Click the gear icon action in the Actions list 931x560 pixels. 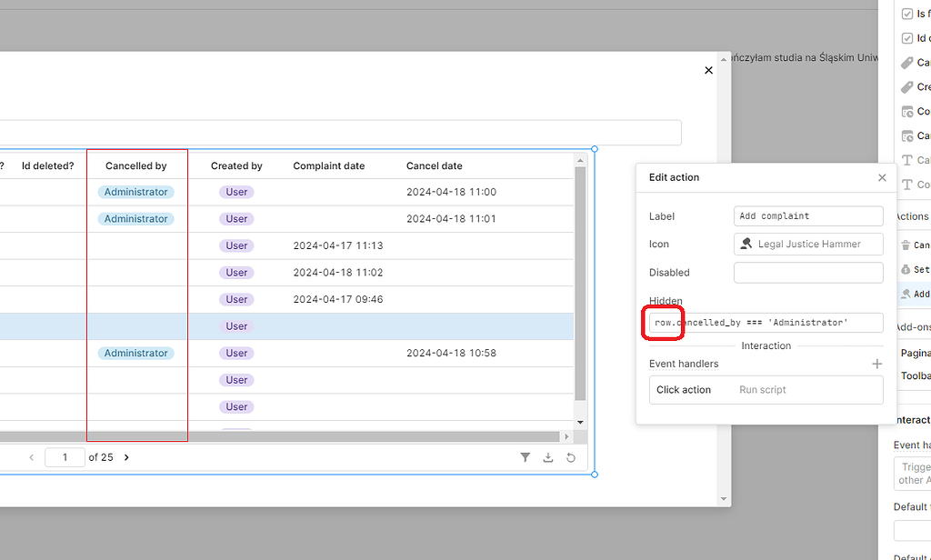(x=906, y=269)
